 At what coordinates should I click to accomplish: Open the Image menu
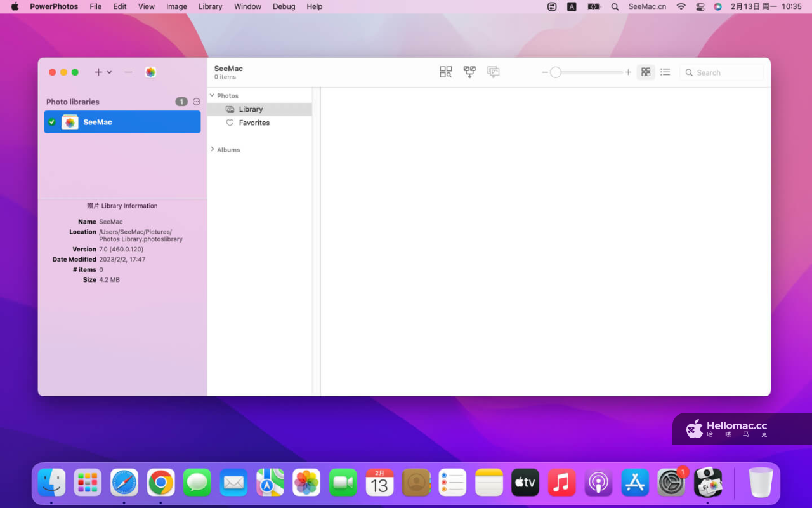tap(176, 6)
